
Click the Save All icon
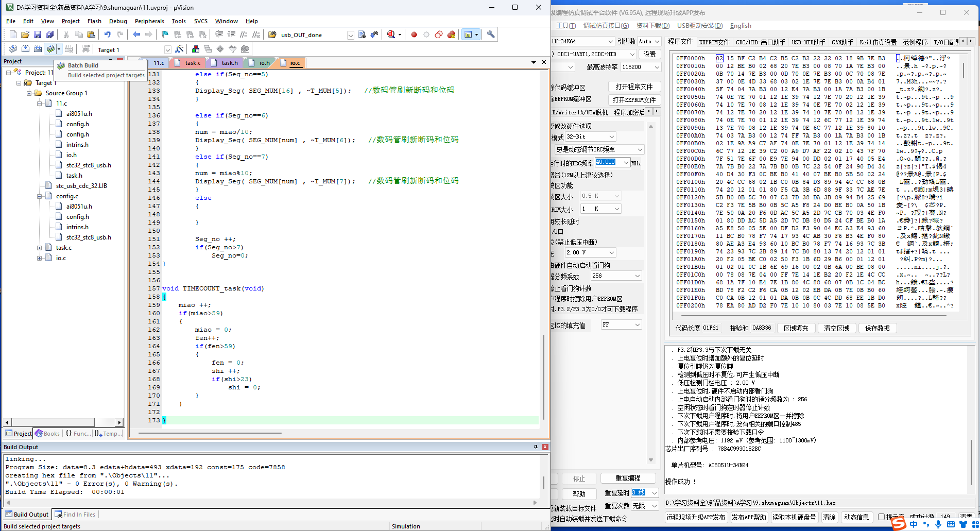(50, 35)
